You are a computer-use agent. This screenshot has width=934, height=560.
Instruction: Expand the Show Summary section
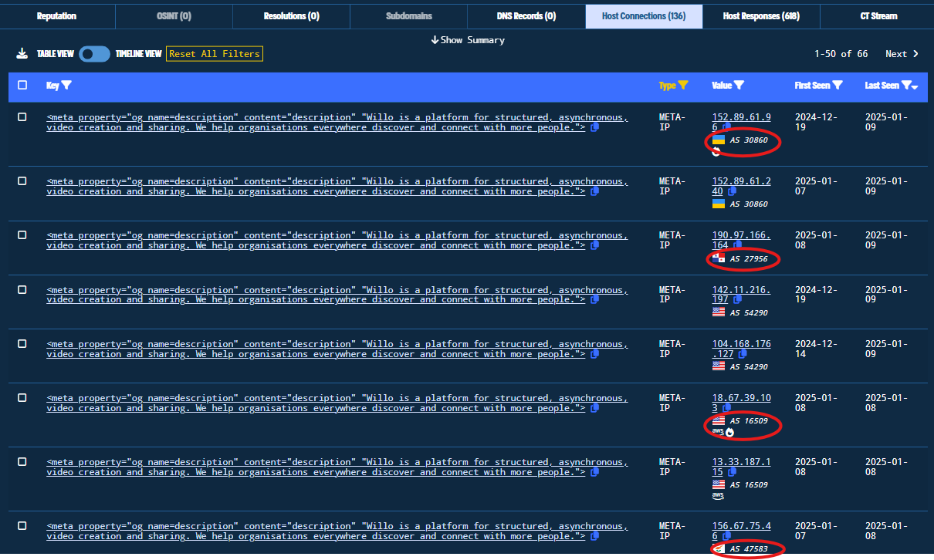pyautogui.click(x=468, y=40)
